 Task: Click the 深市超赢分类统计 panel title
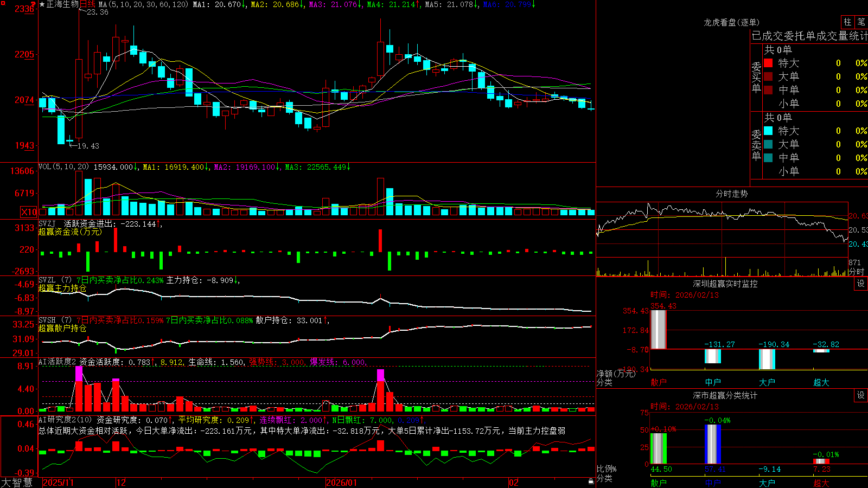[x=725, y=395]
